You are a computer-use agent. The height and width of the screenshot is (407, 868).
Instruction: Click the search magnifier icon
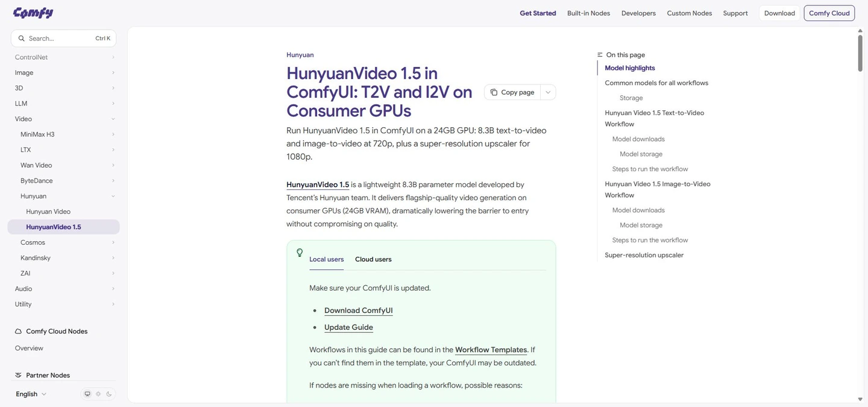click(x=22, y=39)
